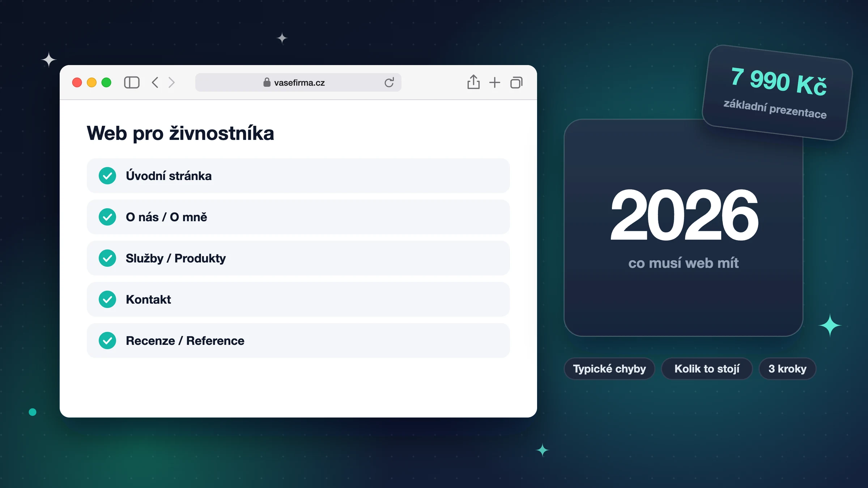Show the tab overview icon

coord(516,82)
